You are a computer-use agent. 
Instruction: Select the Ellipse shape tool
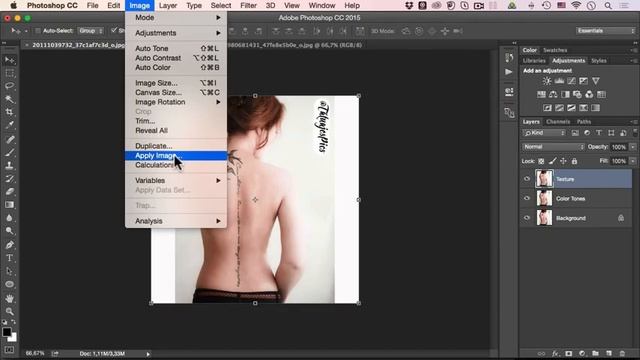[10, 284]
